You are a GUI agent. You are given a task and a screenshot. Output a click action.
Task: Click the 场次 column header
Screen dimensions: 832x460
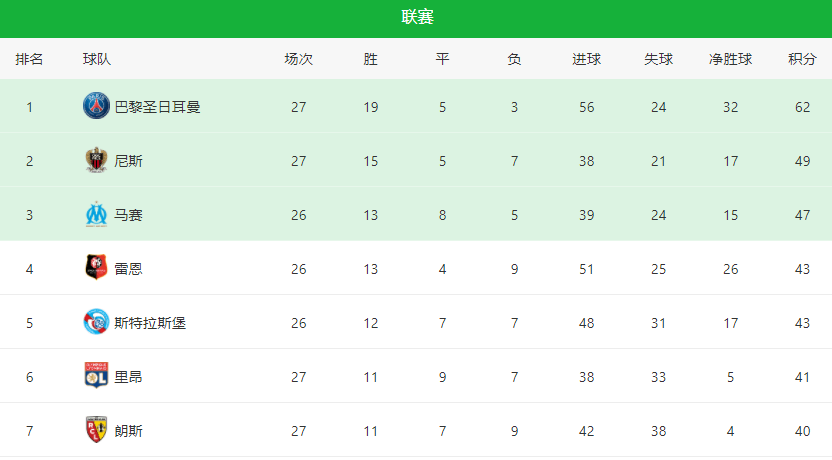click(299, 59)
